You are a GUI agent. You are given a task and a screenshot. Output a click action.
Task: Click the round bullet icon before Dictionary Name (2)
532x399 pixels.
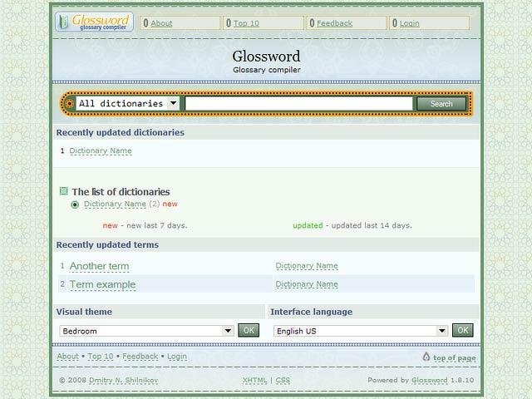75,204
